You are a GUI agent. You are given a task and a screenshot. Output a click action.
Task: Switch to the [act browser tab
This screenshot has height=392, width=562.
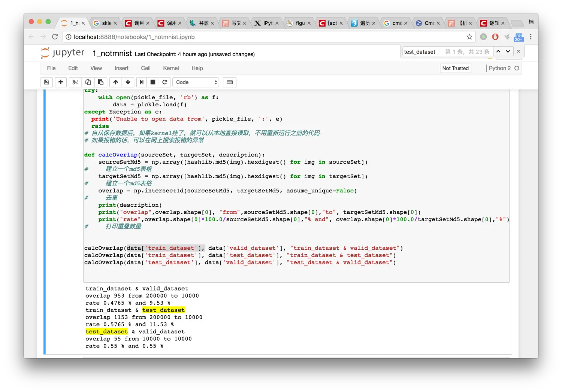pyautogui.click(x=331, y=23)
